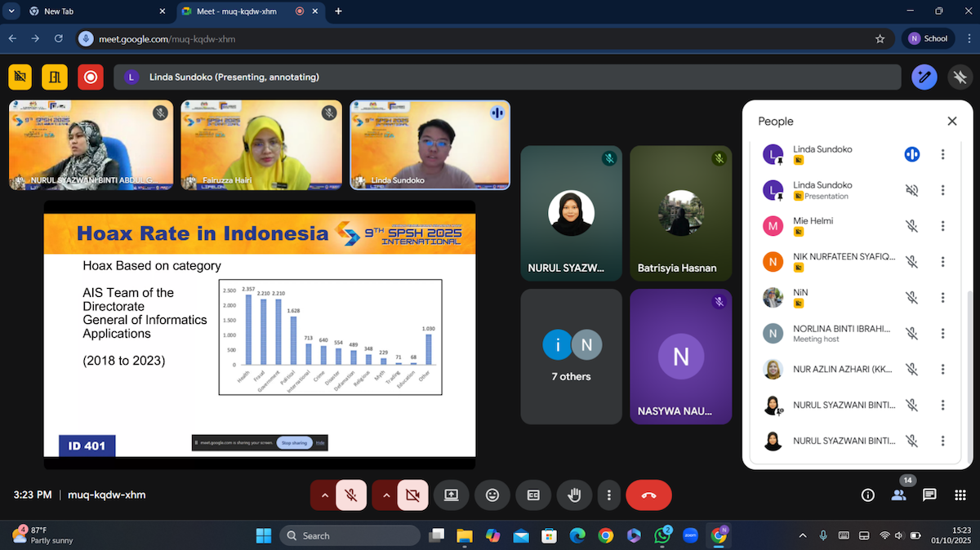980x550 pixels.
Task: Open the three-dot more options menu
Action: (x=609, y=495)
